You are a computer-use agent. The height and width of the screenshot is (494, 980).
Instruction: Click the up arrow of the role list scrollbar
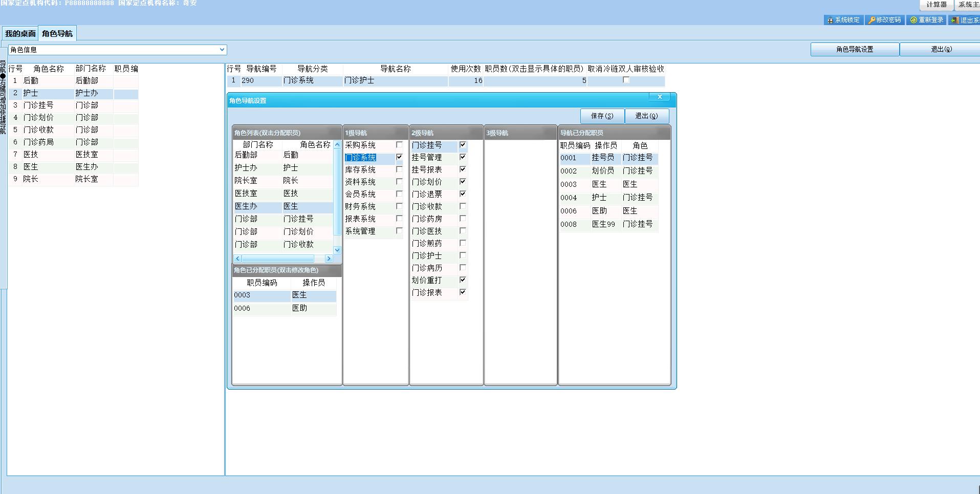(x=337, y=145)
